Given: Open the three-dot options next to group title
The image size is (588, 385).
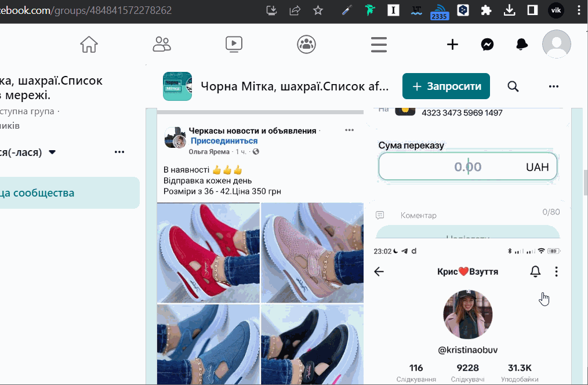Looking at the screenshot, I should (x=553, y=86).
